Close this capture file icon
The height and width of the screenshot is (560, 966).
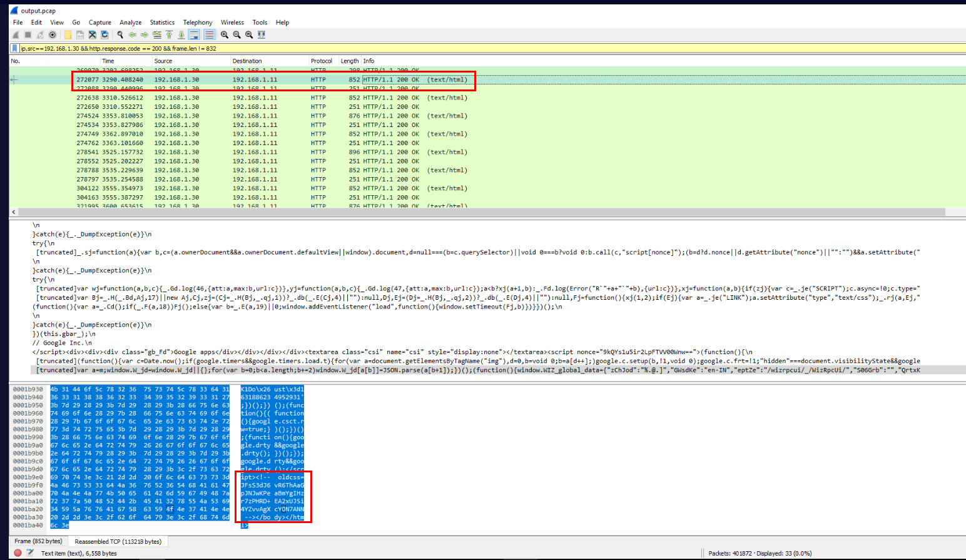[x=92, y=35]
